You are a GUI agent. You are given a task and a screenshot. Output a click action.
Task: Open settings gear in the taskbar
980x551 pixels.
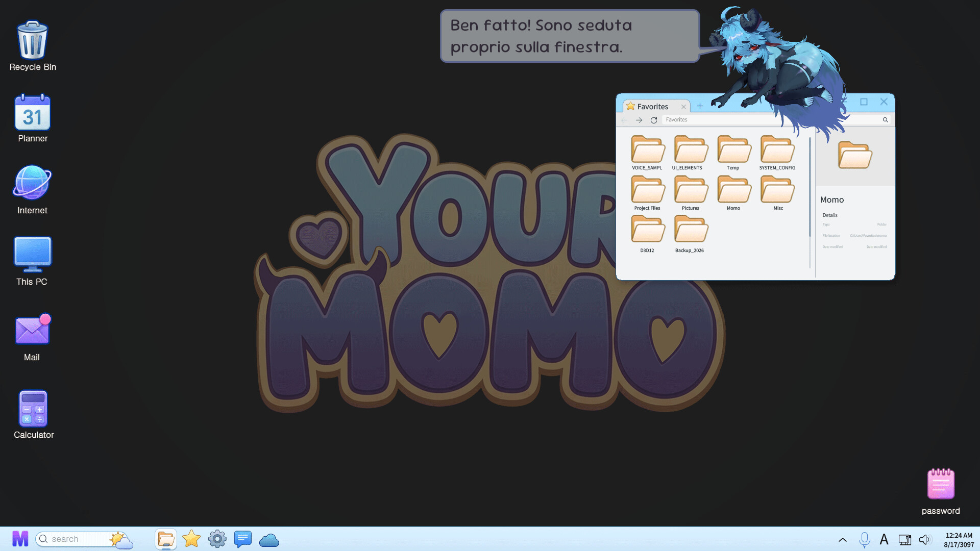click(x=217, y=539)
